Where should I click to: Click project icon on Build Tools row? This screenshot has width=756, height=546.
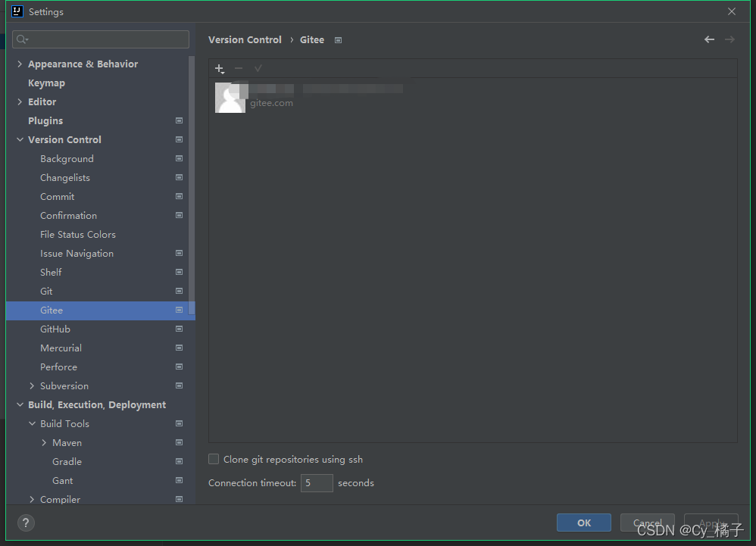179,423
